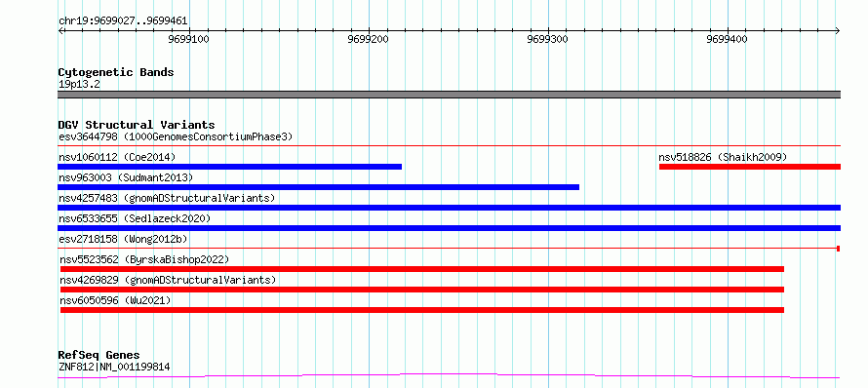
Task: Select the gray 19p13.2 cytogenetic band bar
Action: 449,95
